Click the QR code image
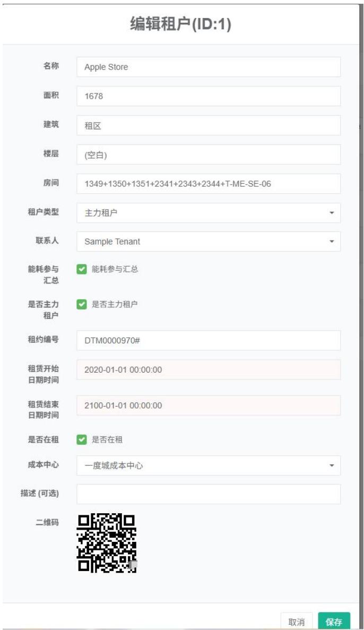 click(107, 543)
